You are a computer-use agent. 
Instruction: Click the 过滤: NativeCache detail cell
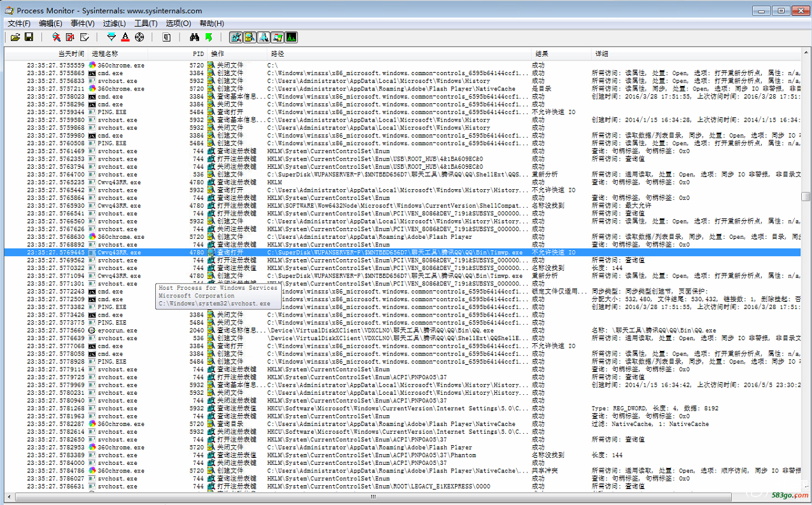click(x=650, y=424)
